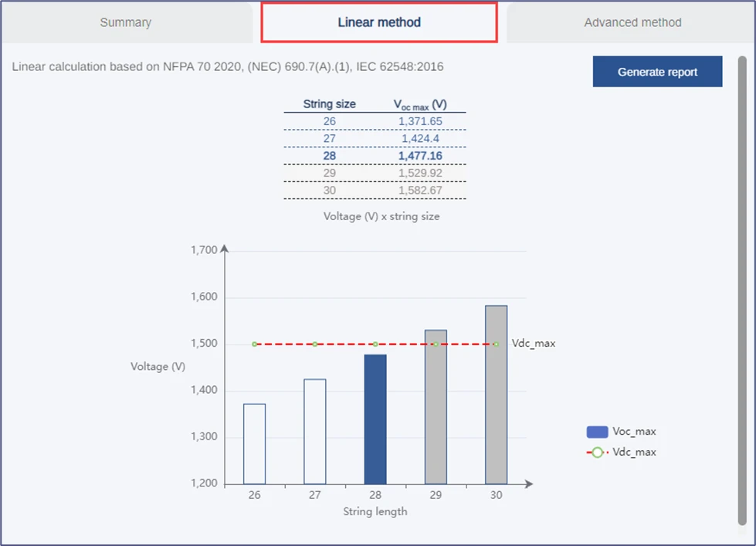Switch to the Summary tab
The image size is (756, 546).
(125, 22)
